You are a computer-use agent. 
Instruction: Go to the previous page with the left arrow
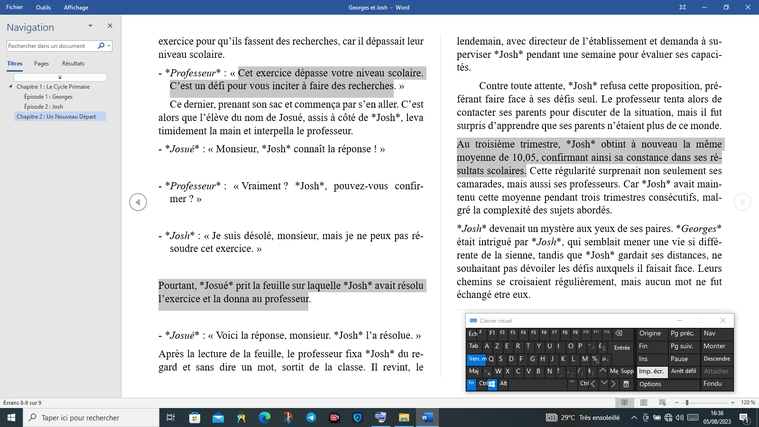coord(138,202)
